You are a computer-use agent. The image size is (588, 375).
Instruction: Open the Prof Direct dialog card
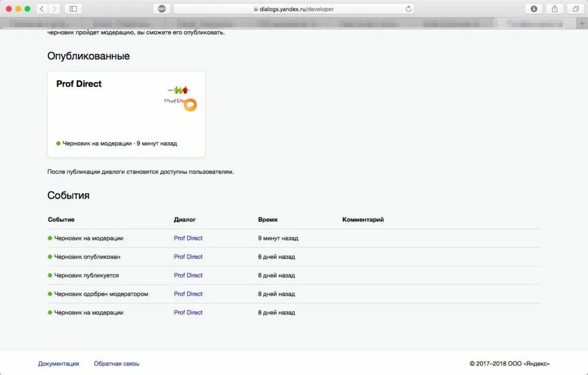[126, 114]
